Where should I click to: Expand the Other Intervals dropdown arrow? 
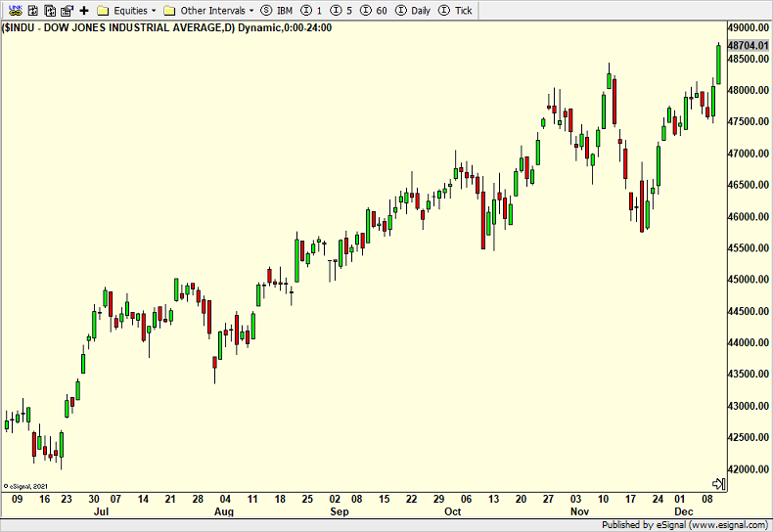point(251,11)
